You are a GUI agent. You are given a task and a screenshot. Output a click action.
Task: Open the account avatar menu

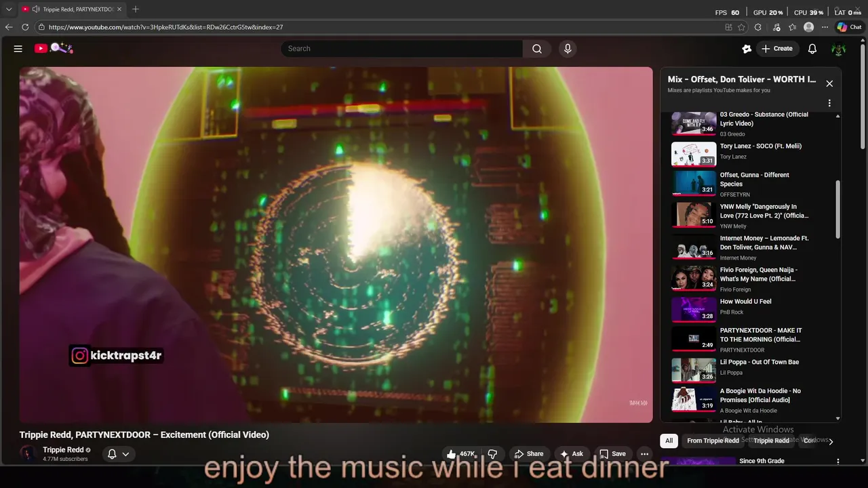point(839,49)
